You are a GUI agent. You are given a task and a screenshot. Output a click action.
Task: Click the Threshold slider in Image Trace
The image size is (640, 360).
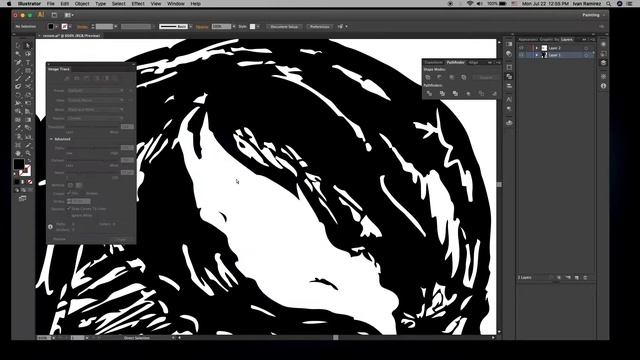(93, 127)
